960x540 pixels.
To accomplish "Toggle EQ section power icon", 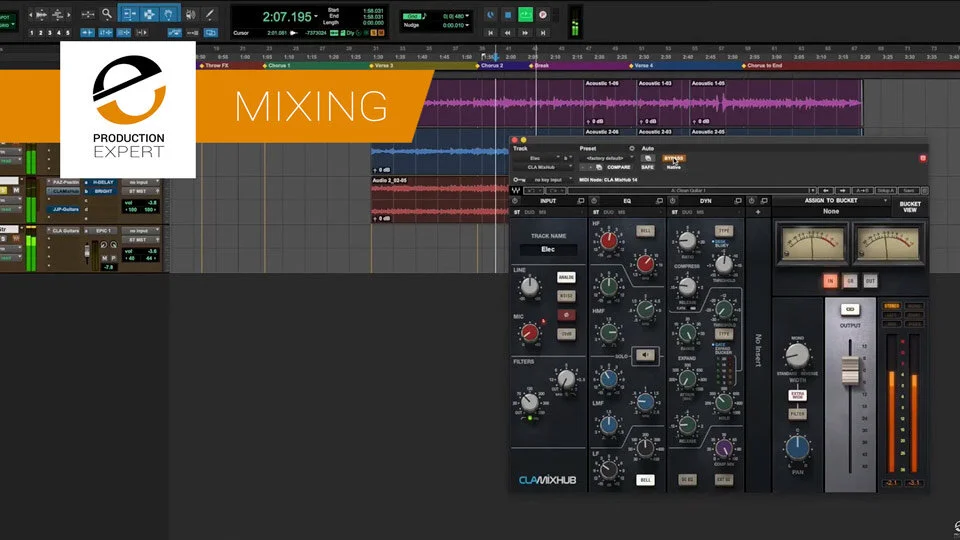I will coord(594,201).
